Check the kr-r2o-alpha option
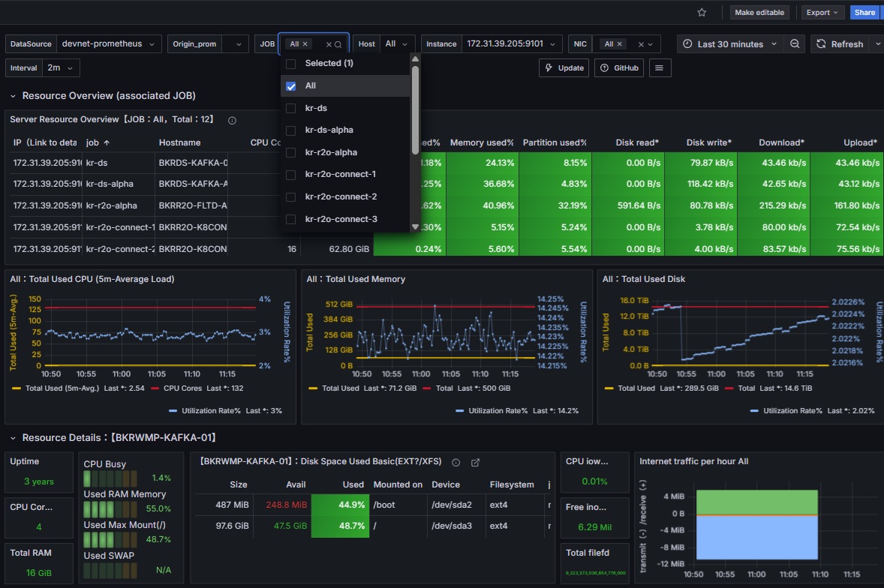 coord(291,153)
